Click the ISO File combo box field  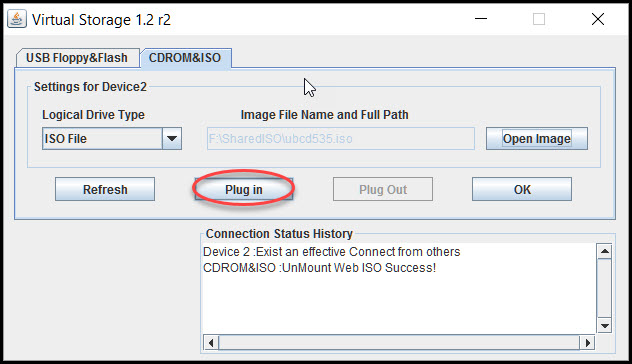point(102,139)
